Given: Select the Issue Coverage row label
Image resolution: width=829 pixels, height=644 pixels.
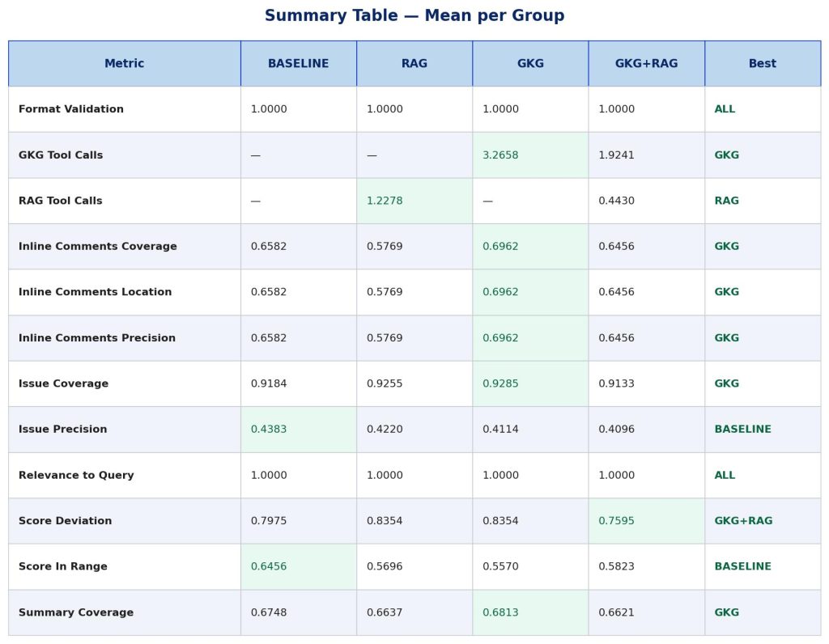Looking at the screenshot, I should [63, 383].
